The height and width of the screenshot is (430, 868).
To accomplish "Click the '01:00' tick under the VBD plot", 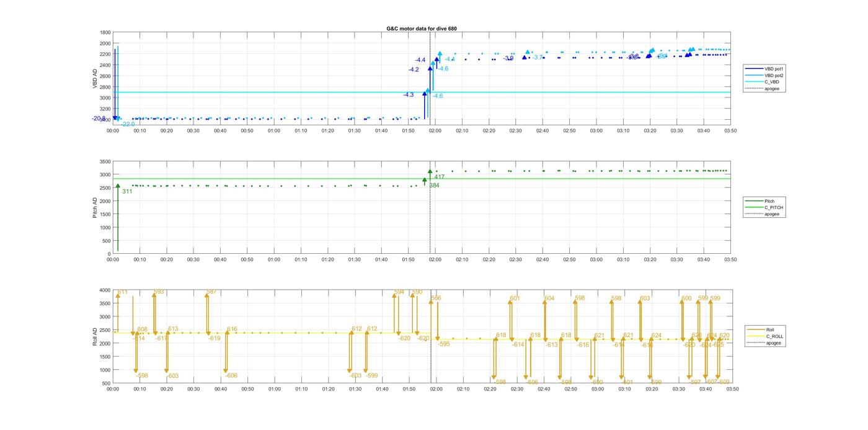I will coord(274,130).
